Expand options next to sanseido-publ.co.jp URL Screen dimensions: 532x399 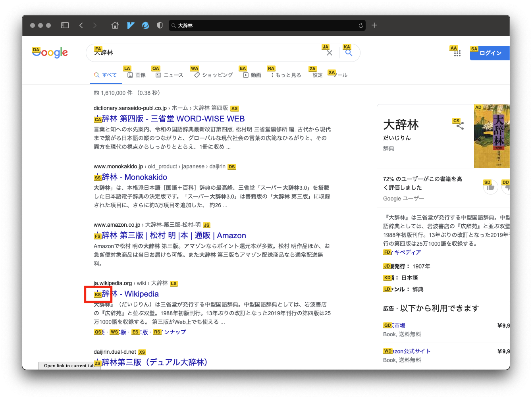[x=235, y=108]
